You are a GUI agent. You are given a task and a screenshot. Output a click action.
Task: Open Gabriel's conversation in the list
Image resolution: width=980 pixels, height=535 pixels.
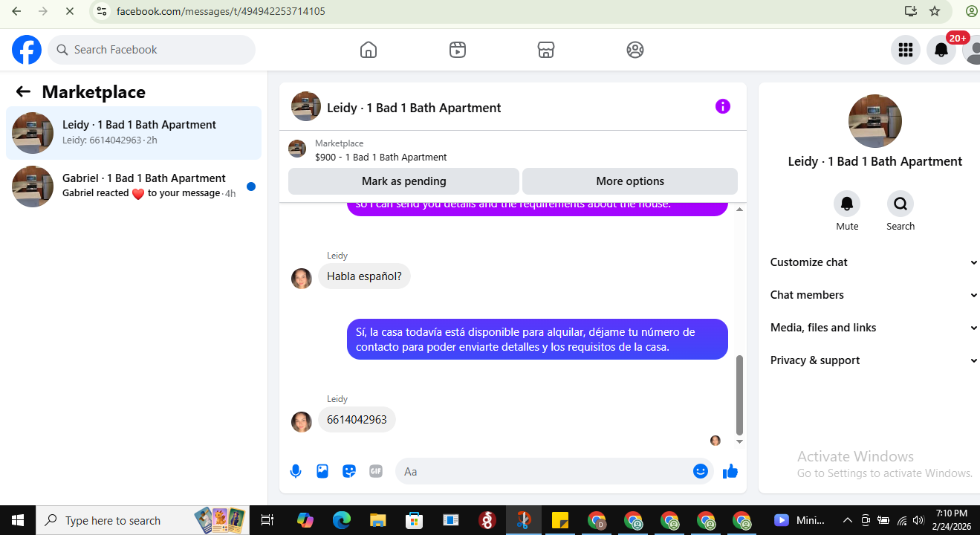pyautogui.click(x=134, y=187)
